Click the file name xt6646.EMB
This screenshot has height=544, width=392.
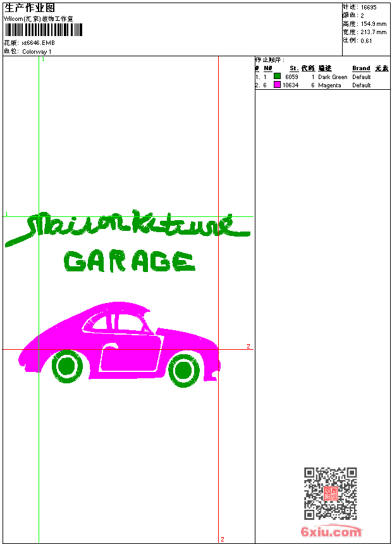point(38,43)
